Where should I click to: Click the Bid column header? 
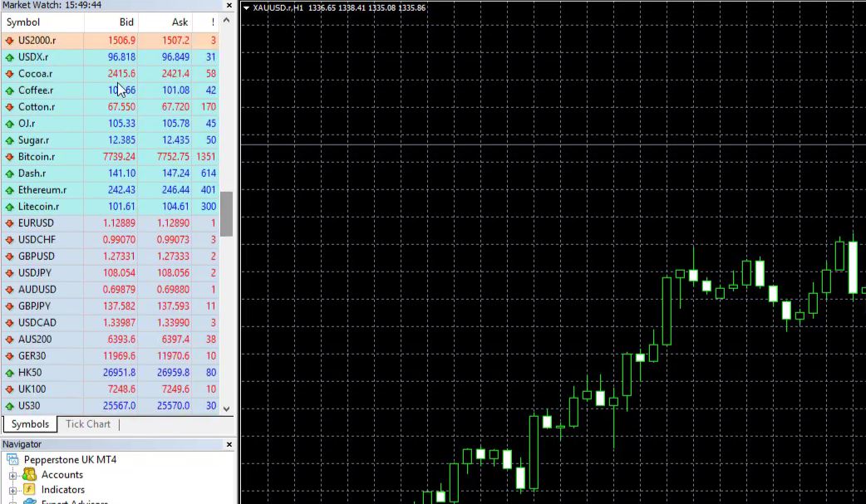[x=126, y=22]
